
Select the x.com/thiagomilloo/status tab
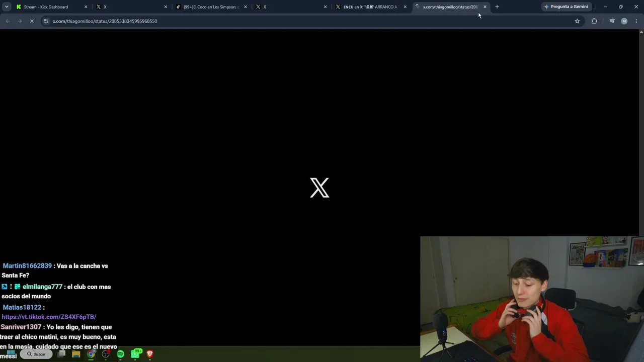(451, 7)
